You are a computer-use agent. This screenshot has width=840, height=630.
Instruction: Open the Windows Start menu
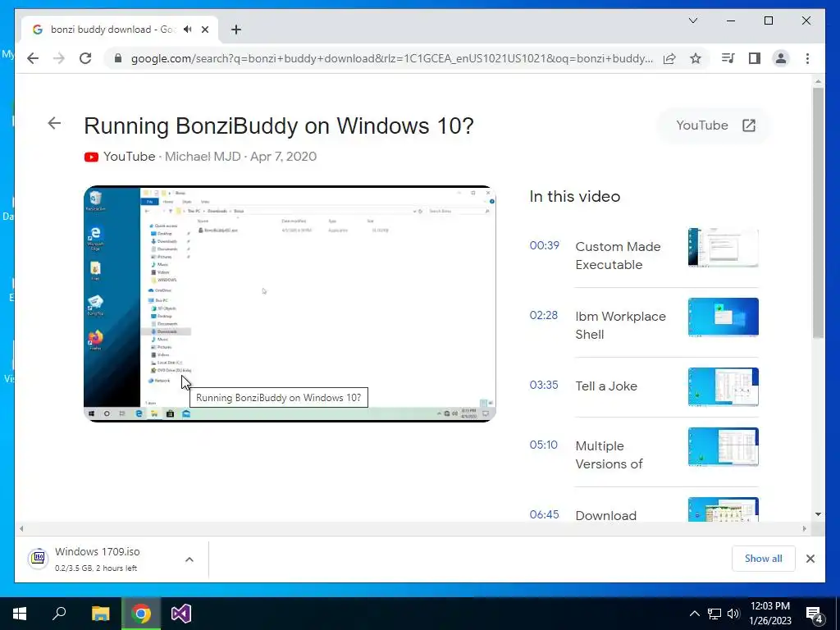click(20, 614)
